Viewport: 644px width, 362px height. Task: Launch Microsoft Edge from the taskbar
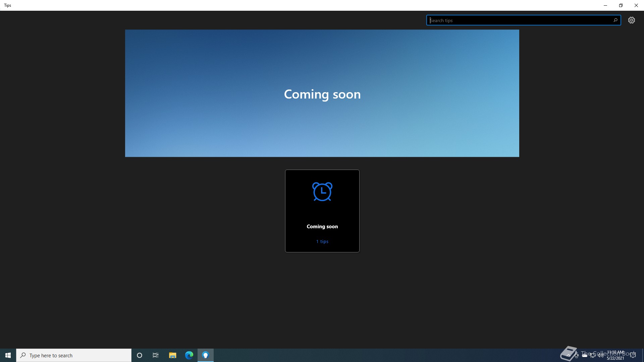[189, 355]
